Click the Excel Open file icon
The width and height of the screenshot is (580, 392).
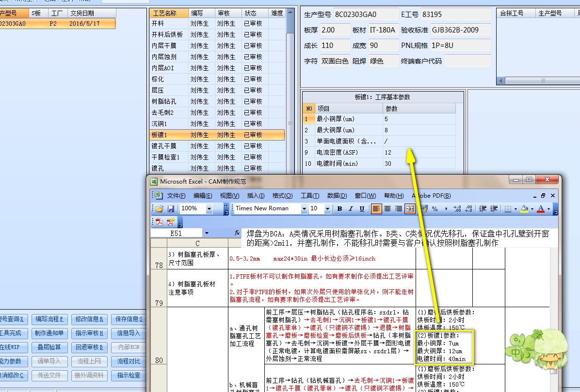pyautogui.click(x=160, y=209)
